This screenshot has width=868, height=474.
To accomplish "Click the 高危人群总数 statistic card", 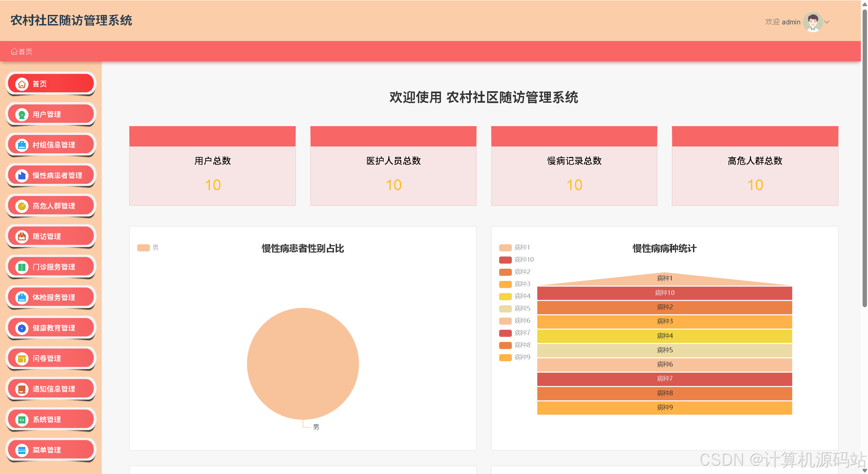I will [x=755, y=166].
